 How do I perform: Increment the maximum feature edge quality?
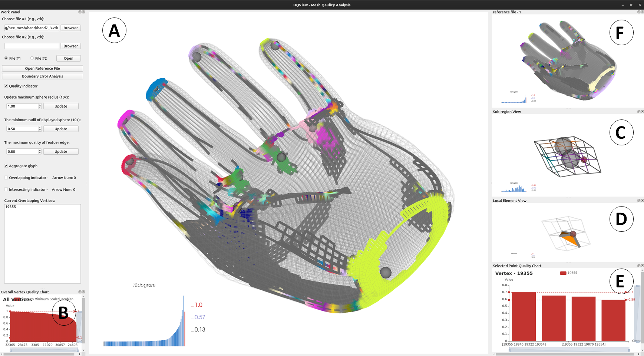pyautogui.click(x=40, y=150)
